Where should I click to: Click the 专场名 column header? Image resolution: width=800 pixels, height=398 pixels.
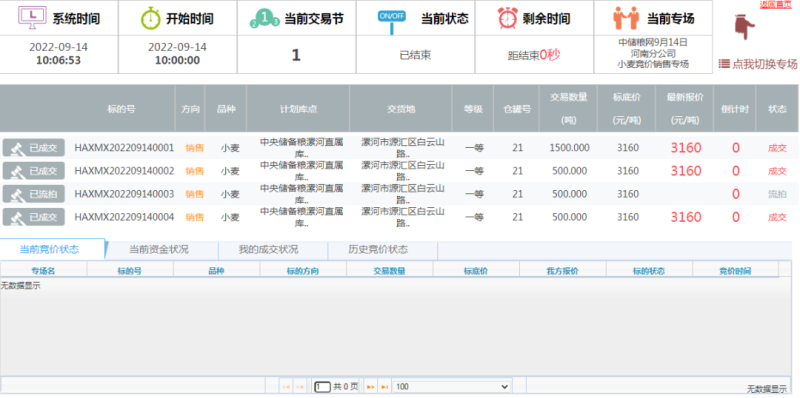[x=43, y=271]
